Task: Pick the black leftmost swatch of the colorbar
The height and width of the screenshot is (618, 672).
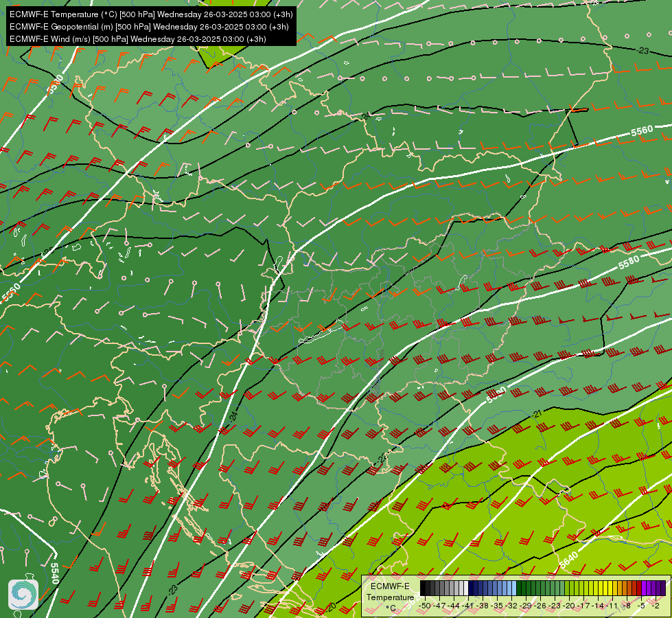Action: (423, 588)
